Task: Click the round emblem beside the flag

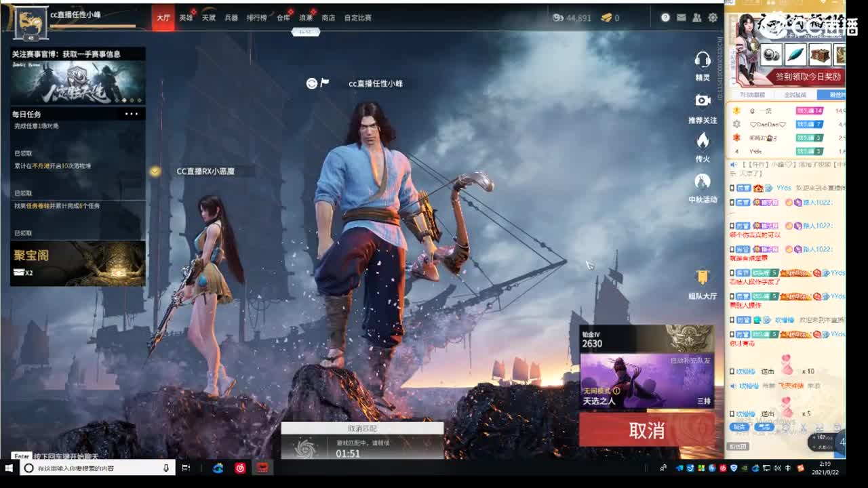Action: pos(311,83)
